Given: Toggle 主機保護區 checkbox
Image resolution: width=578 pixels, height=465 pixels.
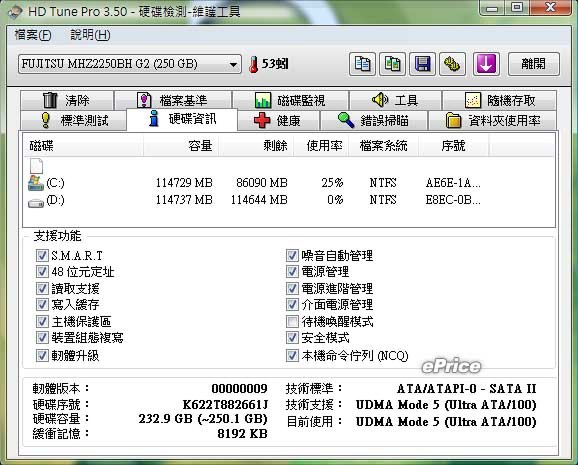Looking at the screenshot, I should (42, 322).
